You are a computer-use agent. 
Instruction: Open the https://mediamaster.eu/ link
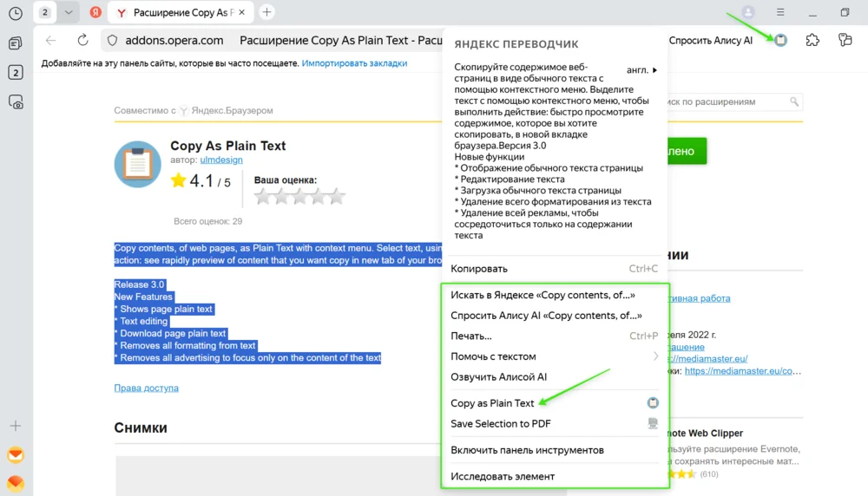click(707, 359)
